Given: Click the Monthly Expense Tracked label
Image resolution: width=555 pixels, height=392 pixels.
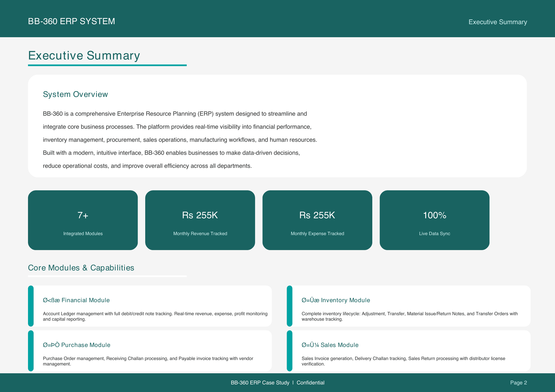Looking at the screenshot, I should [317, 234].
